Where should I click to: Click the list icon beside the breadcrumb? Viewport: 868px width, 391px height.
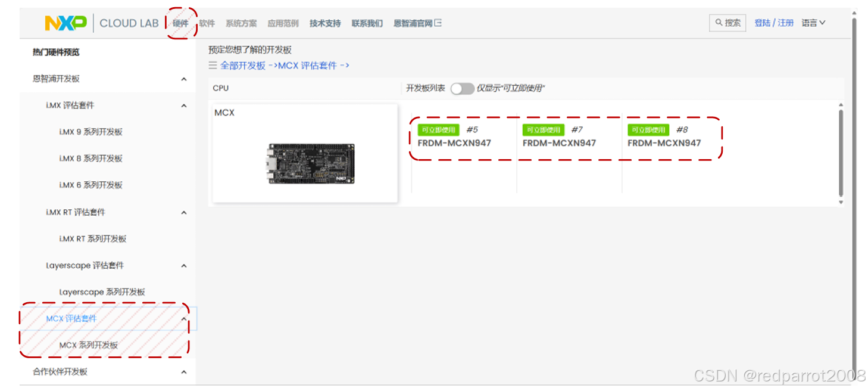213,66
